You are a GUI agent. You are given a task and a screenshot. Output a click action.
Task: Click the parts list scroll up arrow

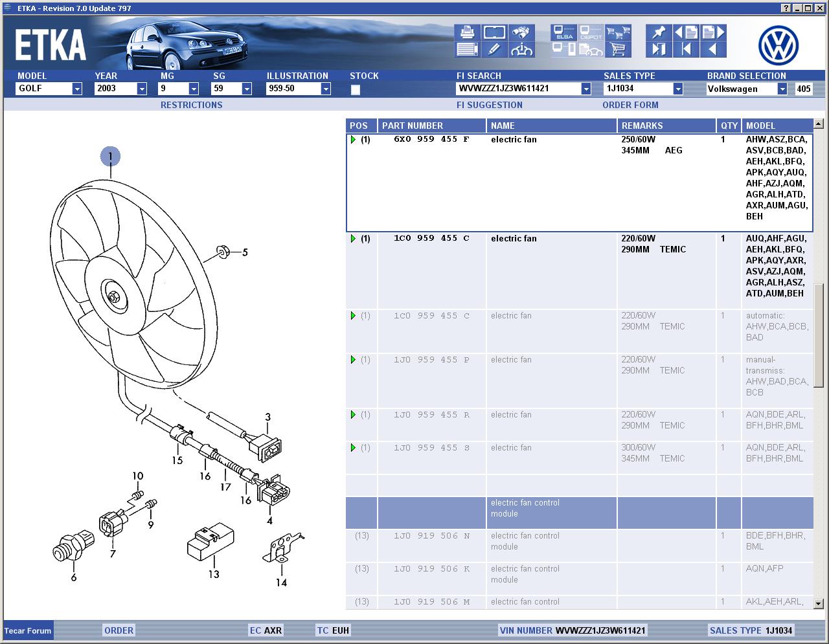coord(819,124)
